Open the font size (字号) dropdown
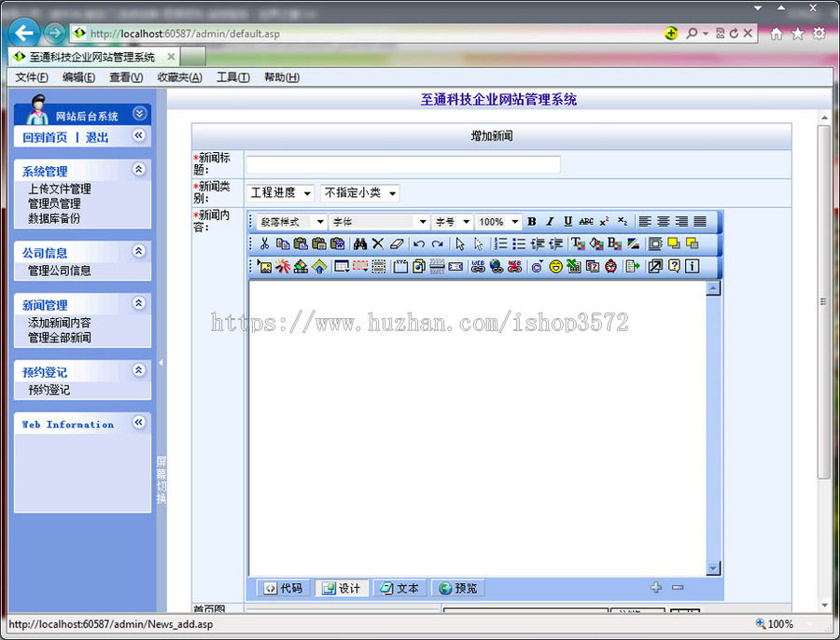This screenshot has width=840, height=640. tap(453, 222)
